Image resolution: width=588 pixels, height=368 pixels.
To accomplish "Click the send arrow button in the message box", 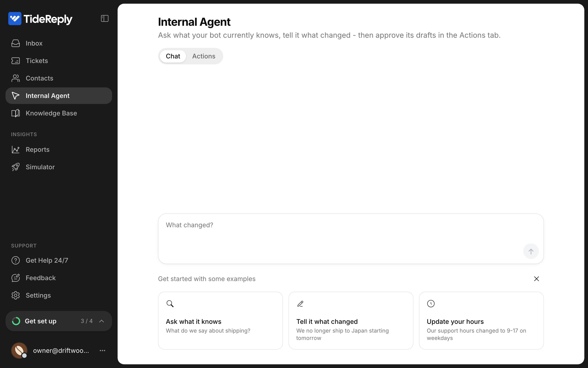I will pyautogui.click(x=531, y=251).
